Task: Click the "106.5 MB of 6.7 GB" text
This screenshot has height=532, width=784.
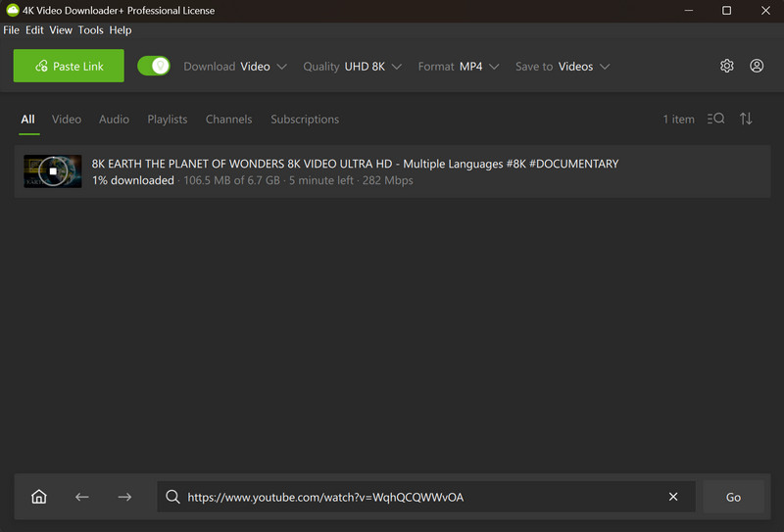Action: 231,180
